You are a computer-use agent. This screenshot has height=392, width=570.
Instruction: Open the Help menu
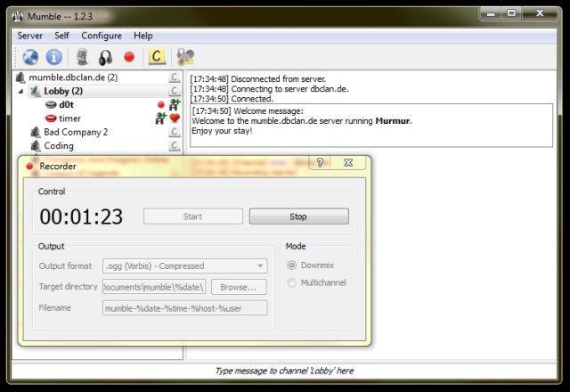coord(143,36)
